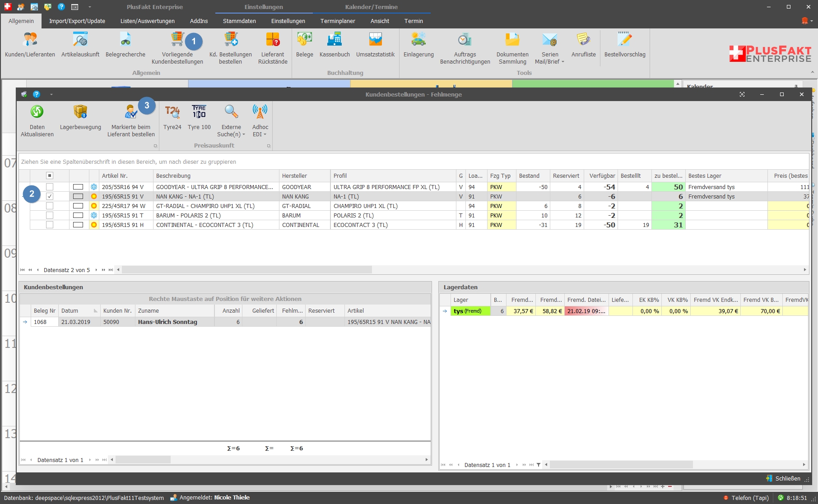The width and height of the screenshot is (818, 504).
Task: Uncheck the 195/65R15 91 V NAN KANG checkbox
Action: coord(50,196)
